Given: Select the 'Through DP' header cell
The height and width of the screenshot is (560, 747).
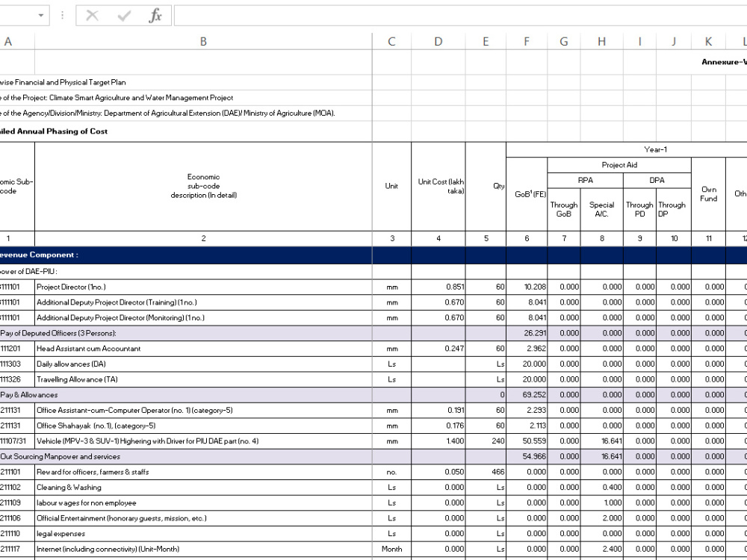Looking at the screenshot, I should 674,210.
